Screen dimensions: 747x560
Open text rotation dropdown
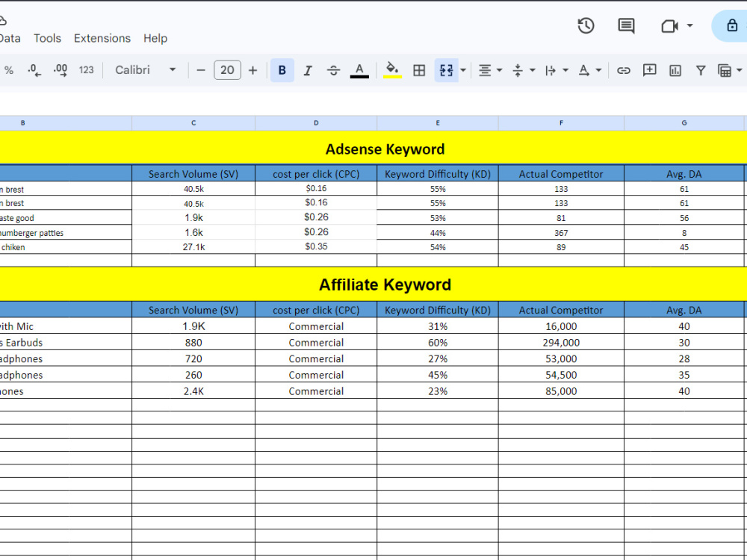tap(589, 70)
